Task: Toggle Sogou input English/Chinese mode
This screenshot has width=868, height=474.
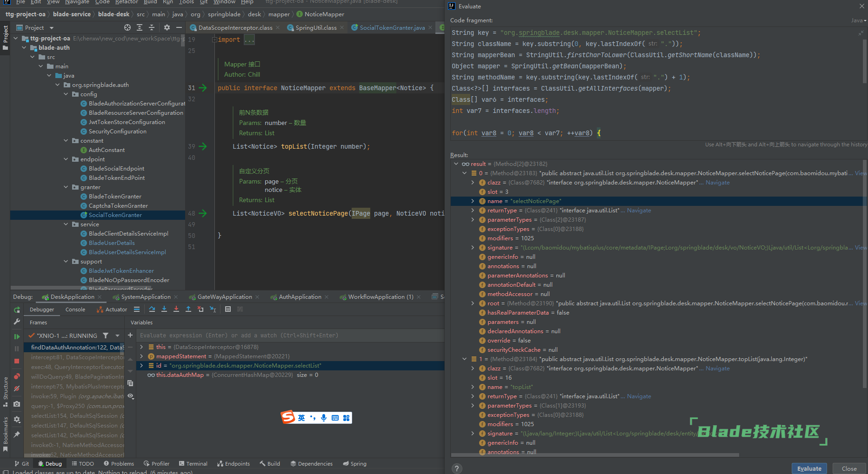Action: 301,418
